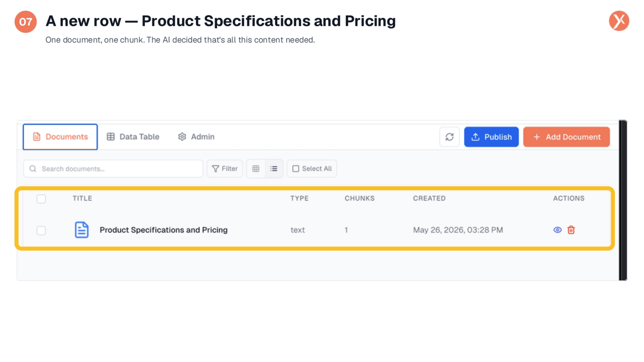Toggle the Select All button
The image size is (644, 362).
tap(312, 169)
